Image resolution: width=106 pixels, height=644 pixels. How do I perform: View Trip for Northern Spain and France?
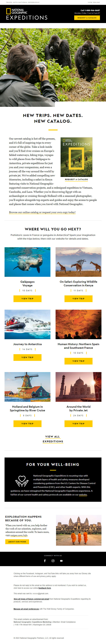(78, 361)
